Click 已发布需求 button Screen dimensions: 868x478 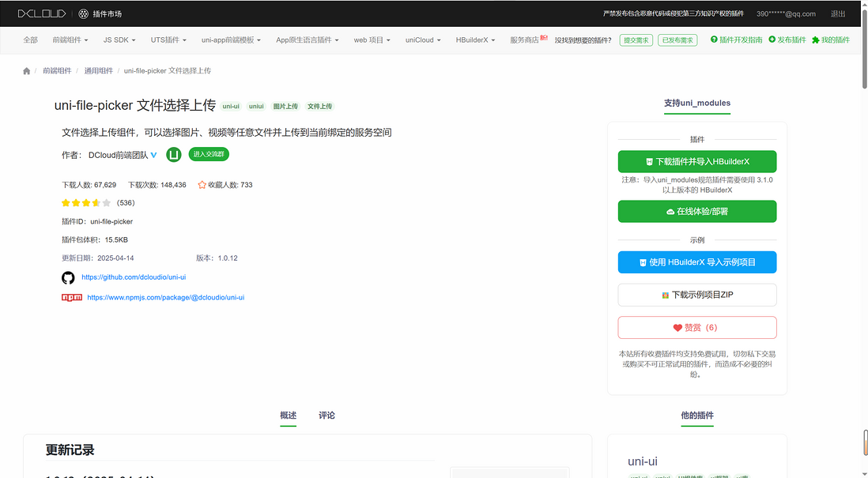(x=677, y=40)
